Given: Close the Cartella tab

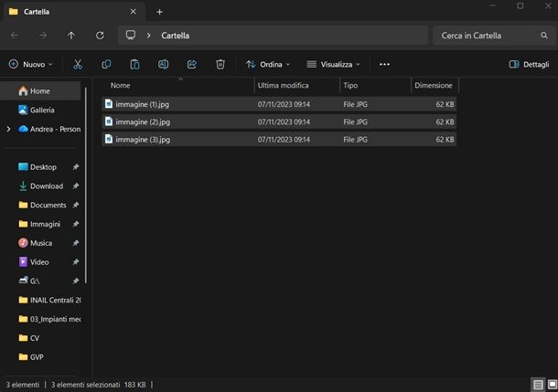Looking at the screenshot, I should (x=133, y=12).
